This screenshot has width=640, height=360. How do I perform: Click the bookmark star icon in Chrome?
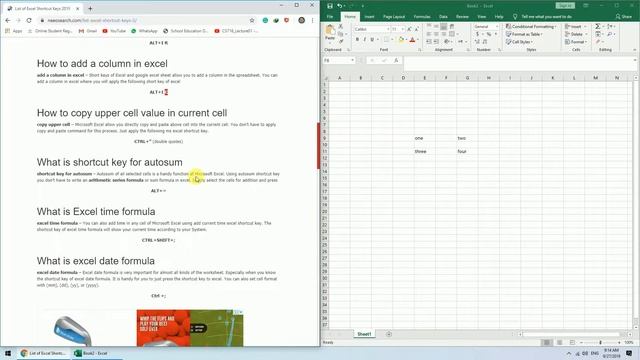[252, 20]
